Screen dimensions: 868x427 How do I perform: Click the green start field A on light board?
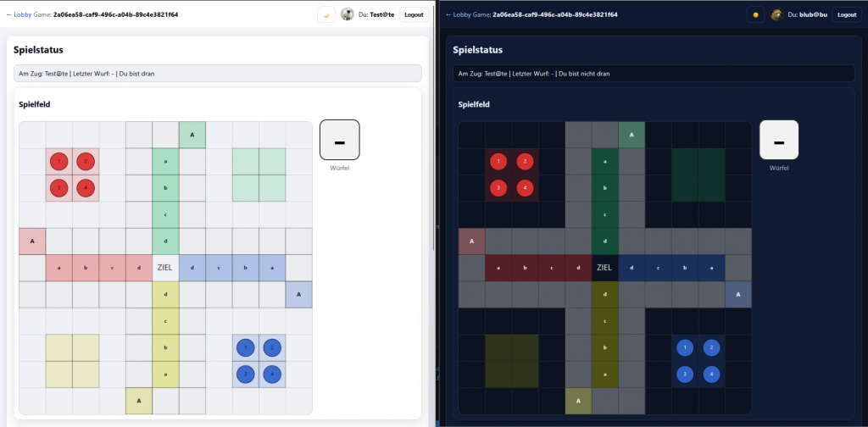pyautogui.click(x=192, y=135)
